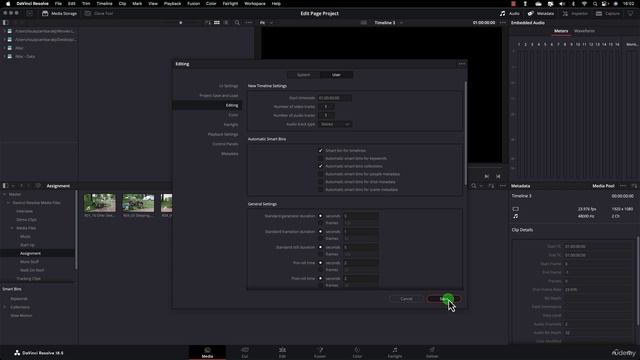The height and width of the screenshot is (360, 640).
Task: Toggle the media pool bin list sidebar
Action: [x=5, y=186]
